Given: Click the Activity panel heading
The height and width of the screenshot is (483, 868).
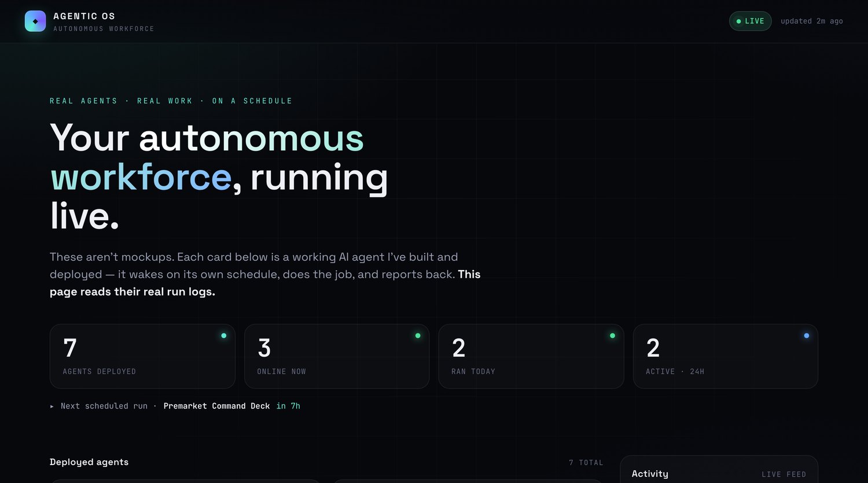Looking at the screenshot, I should pyautogui.click(x=650, y=474).
